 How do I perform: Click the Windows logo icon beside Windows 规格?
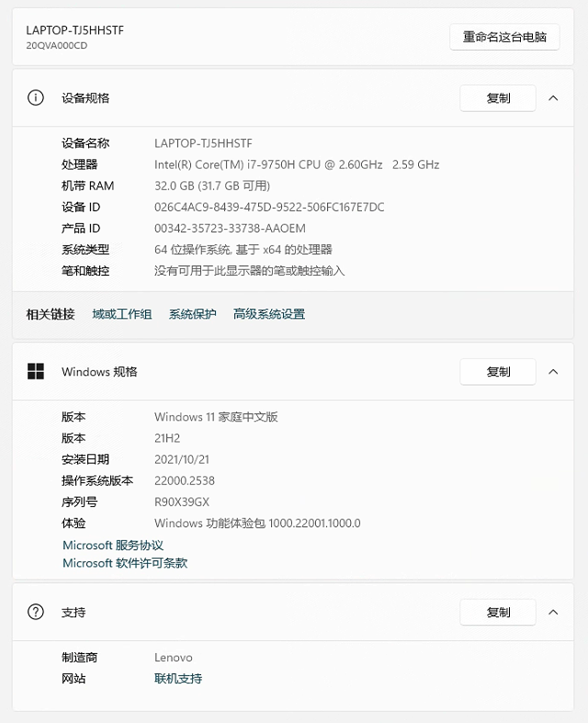pyautogui.click(x=36, y=371)
